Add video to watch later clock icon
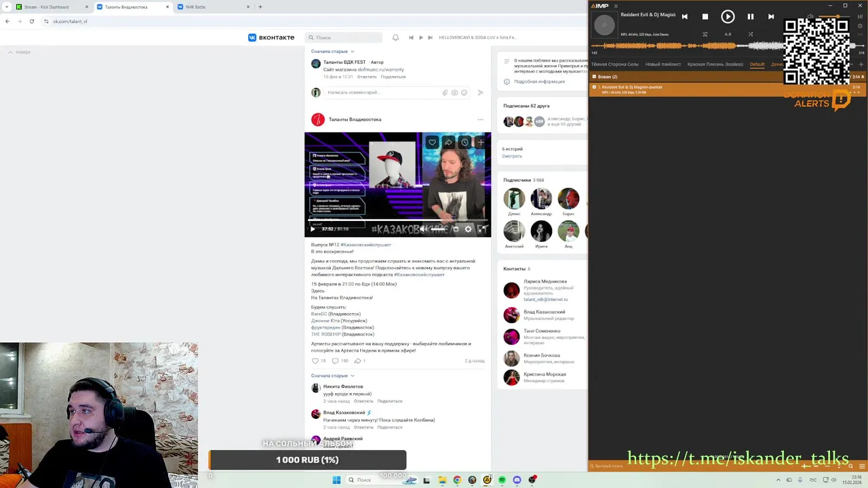Image resolution: width=868 pixels, height=488 pixels. [465, 142]
